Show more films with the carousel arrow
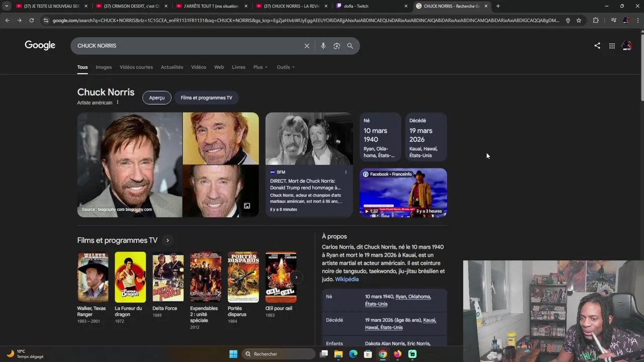Viewport: 644px width, 362px height. tap(296, 277)
